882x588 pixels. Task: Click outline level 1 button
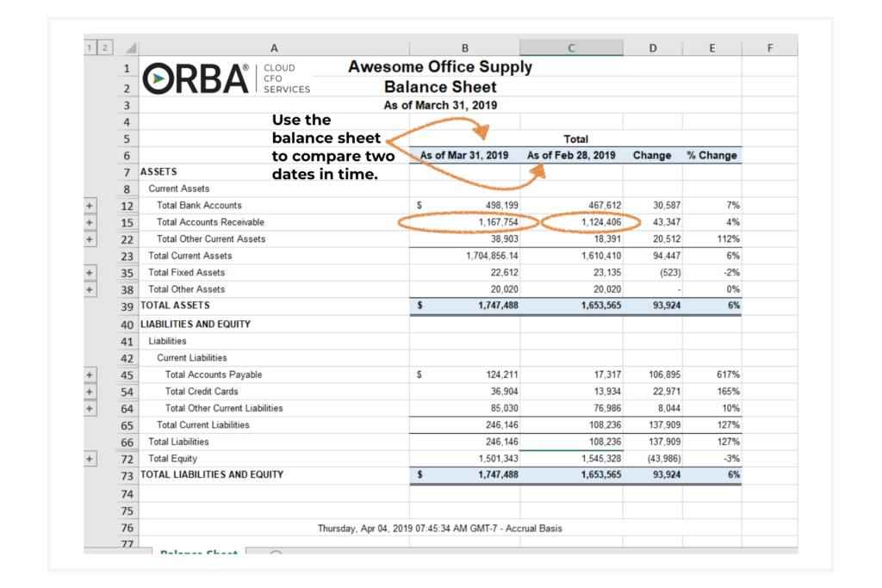[x=90, y=48]
